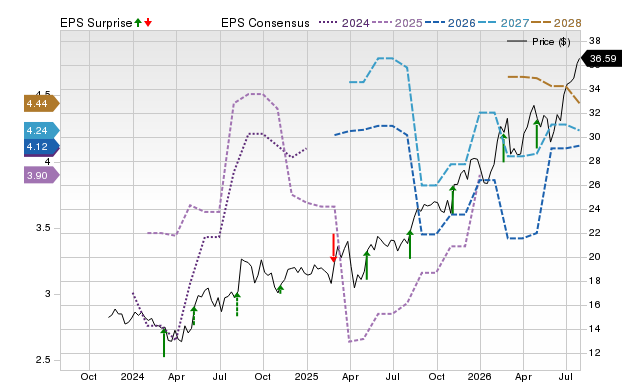The image size is (640, 382).
Task: Click the red negative surprise arrow before April 2025
Action: click(x=333, y=248)
